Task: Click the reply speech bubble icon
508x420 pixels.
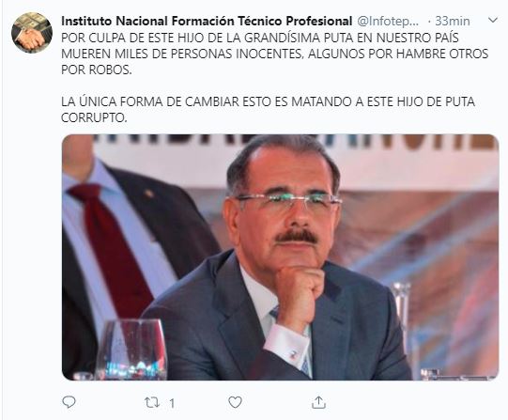Action: click(69, 402)
